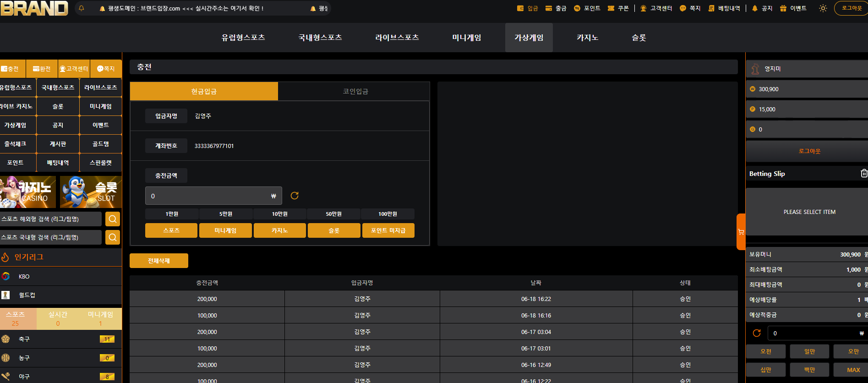Toggle the sun theme icon in header

823,8
